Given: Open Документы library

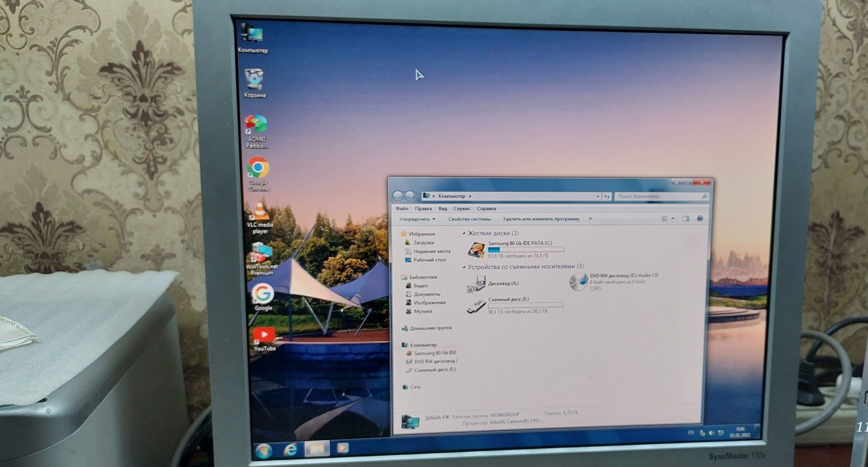Looking at the screenshot, I should (423, 294).
